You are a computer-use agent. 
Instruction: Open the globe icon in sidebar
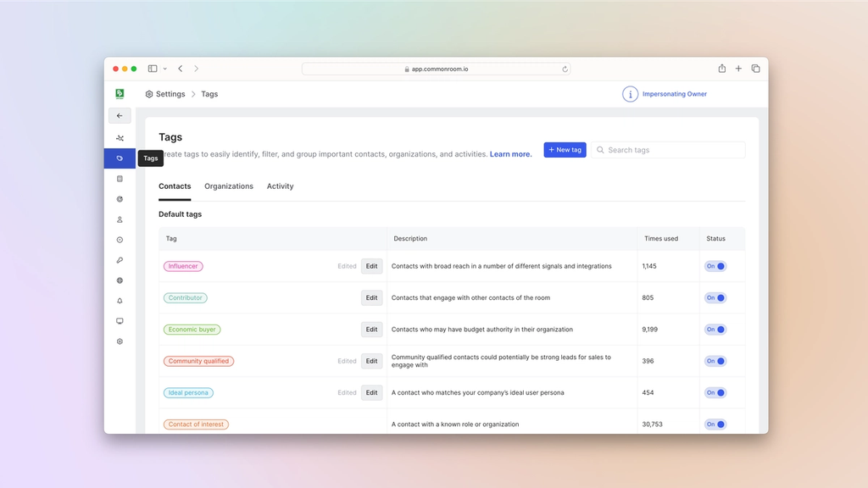tap(120, 280)
